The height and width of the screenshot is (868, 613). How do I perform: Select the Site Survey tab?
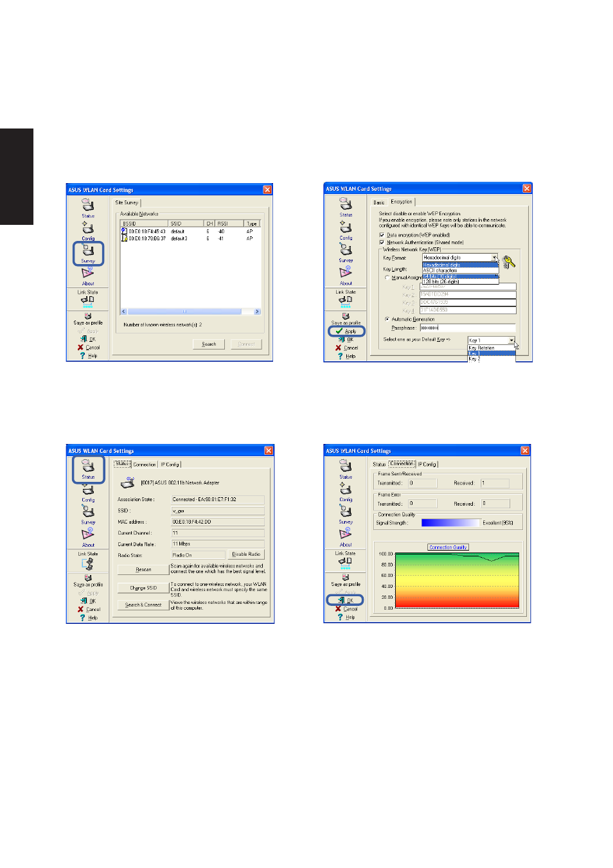(x=127, y=202)
